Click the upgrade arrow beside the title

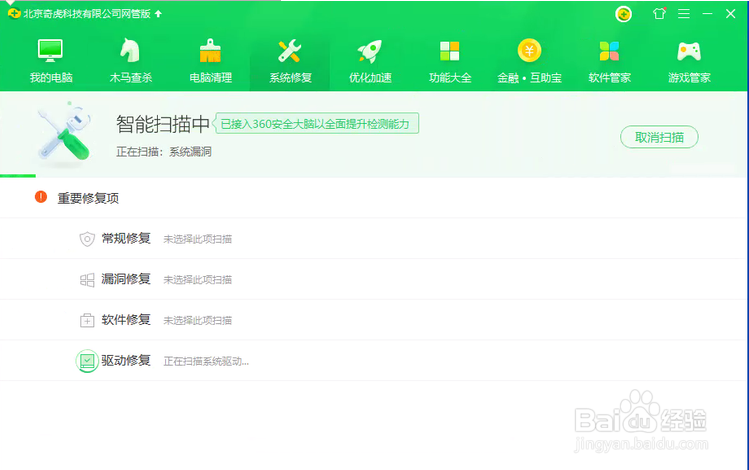click(x=158, y=14)
